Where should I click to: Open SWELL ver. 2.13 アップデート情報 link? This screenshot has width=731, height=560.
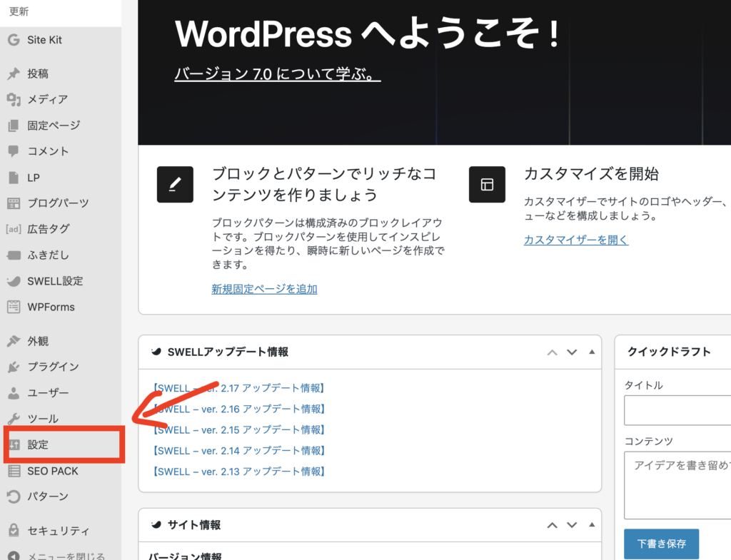coord(238,472)
